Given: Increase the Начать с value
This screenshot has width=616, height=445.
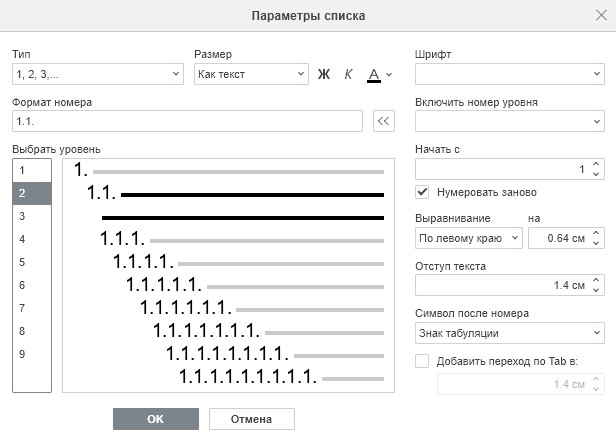Looking at the screenshot, I should tap(596, 164).
